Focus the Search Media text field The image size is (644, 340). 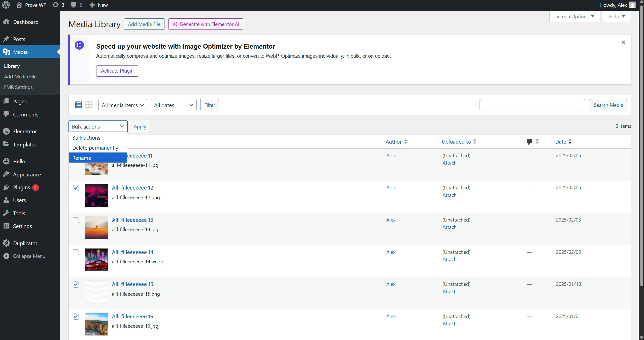pyautogui.click(x=532, y=105)
